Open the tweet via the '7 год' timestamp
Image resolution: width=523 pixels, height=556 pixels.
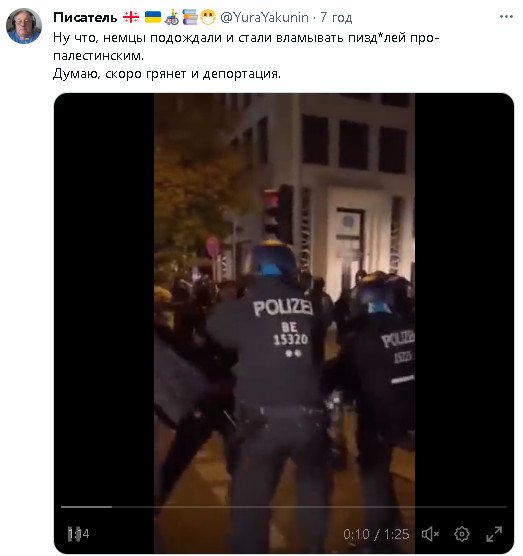coord(336,17)
